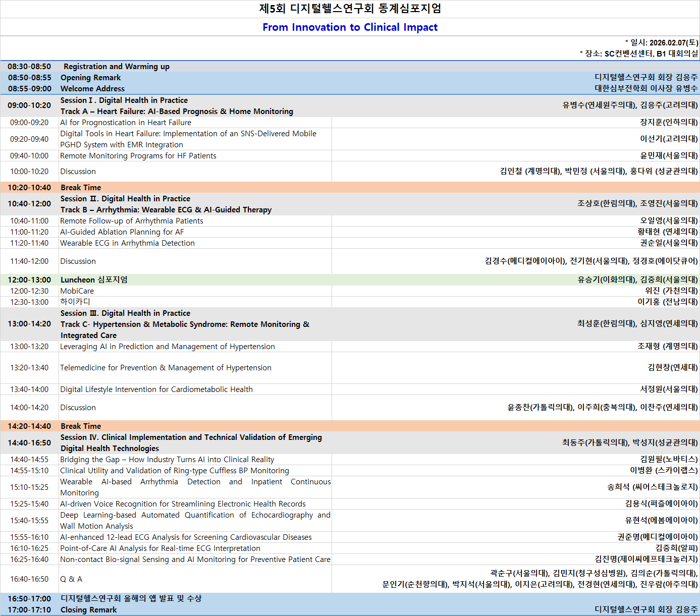Click 'AI-Guided Ablation Planning for AF' talk
The width and height of the screenshot is (700, 616).
pyautogui.click(x=122, y=232)
